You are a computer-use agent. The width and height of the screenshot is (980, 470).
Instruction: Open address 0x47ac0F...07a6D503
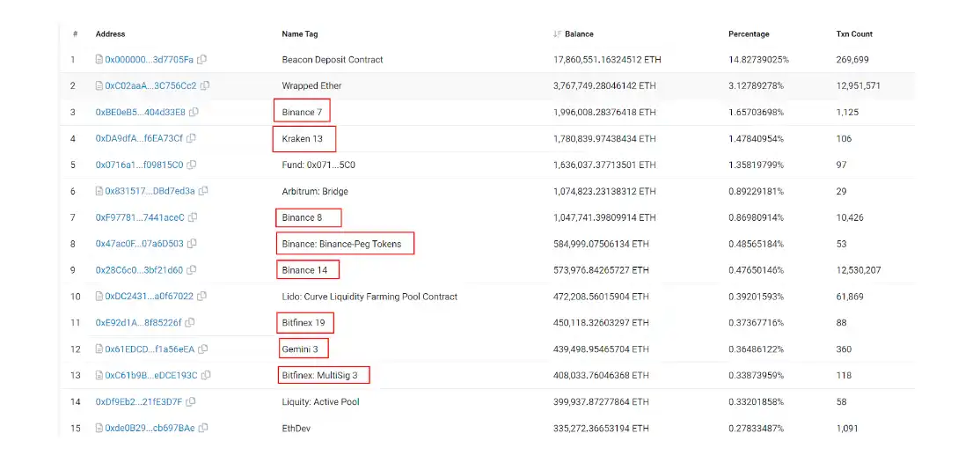[139, 244]
